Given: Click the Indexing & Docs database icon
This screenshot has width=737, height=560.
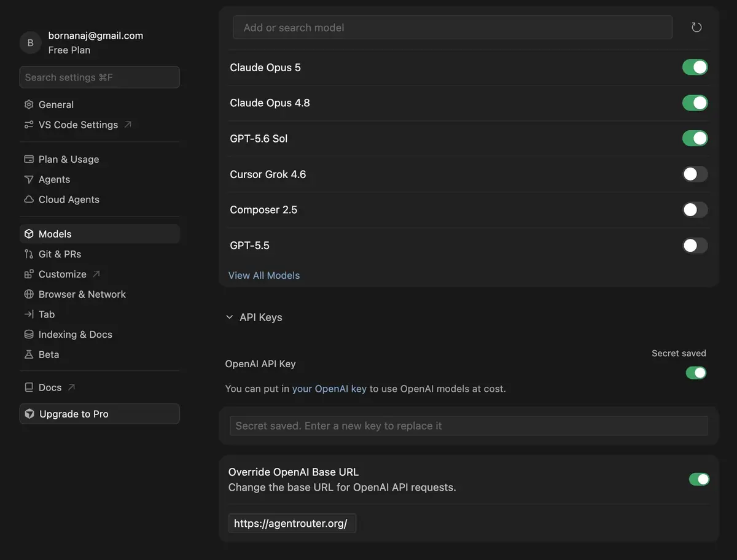Looking at the screenshot, I should coord(29,334).
